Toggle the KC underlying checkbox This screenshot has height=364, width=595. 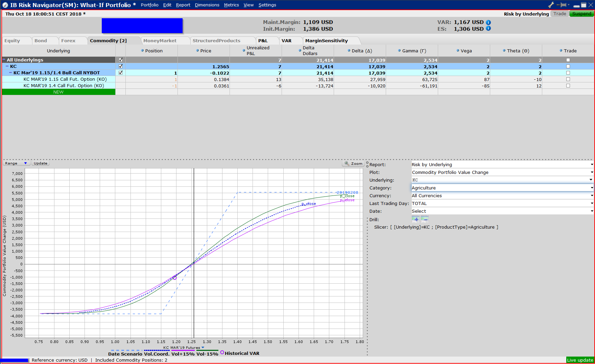tap(121, 66)
